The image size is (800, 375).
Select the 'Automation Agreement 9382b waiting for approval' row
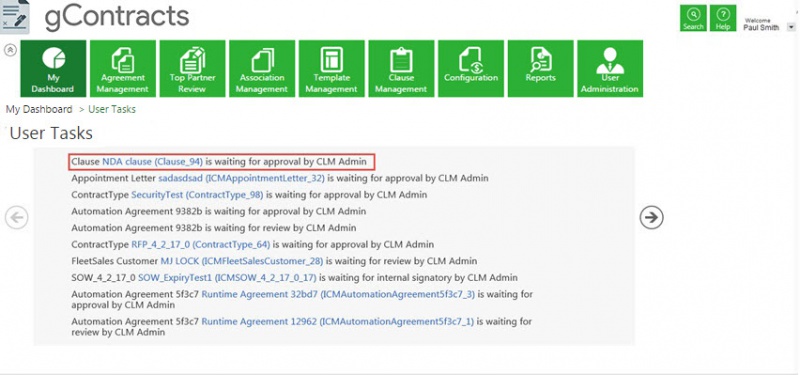pos(219,211)
